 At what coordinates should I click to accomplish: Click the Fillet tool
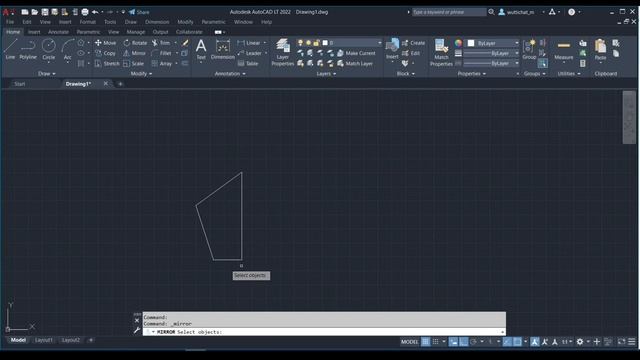pos(161,53)
